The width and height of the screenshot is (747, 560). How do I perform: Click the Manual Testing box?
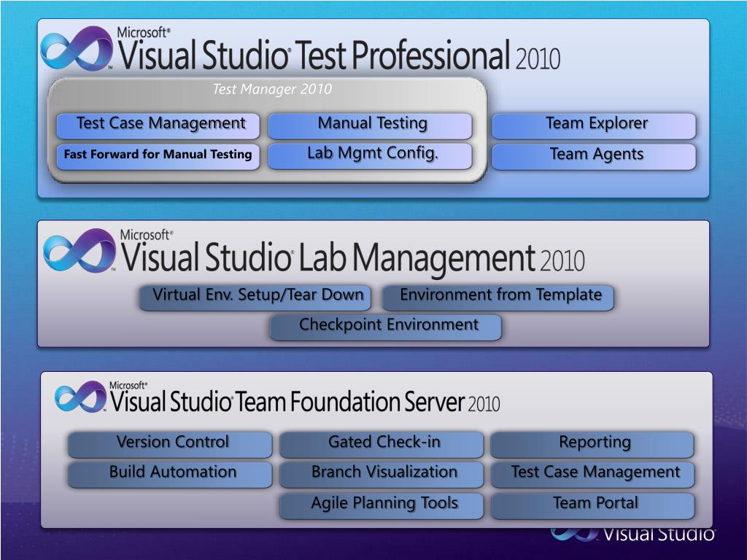tap(370, 125)
